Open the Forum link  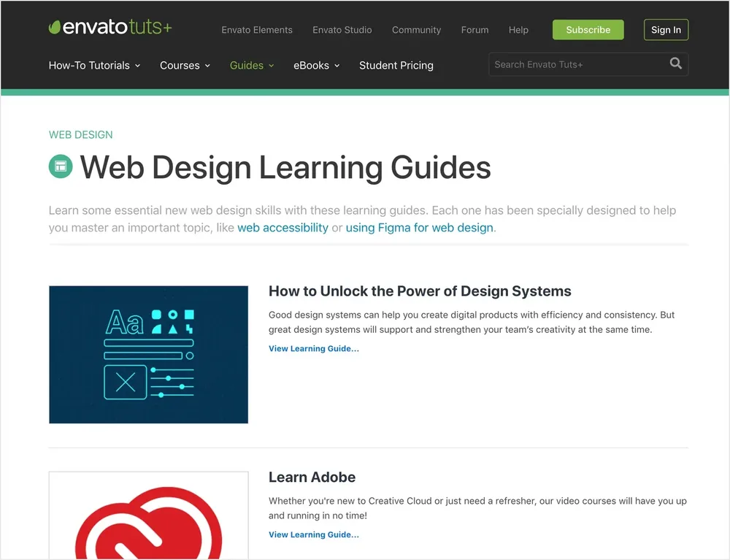[475, 30]
